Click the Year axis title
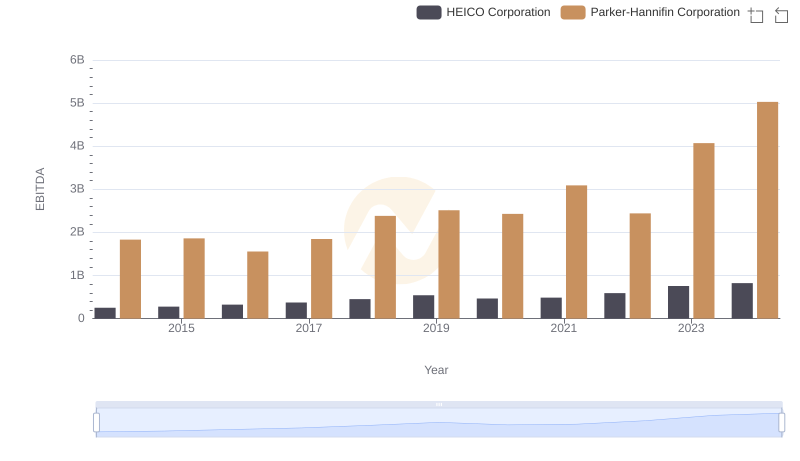The image size is (800, 461). pyautogui.click(x=436, y=370)
